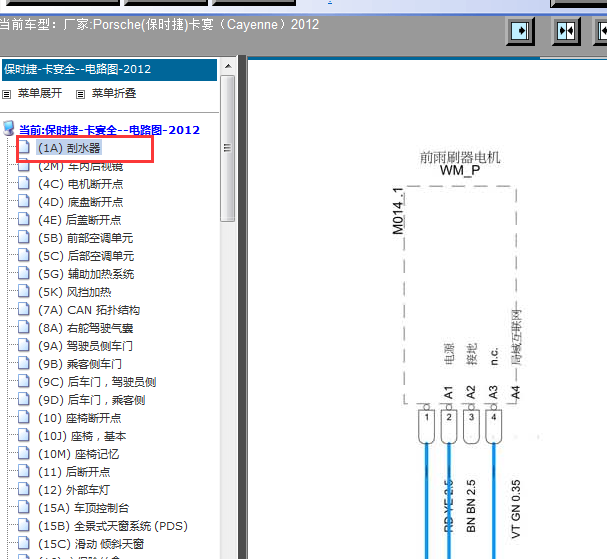Open (5G) 辅助加热系统 diagram
The height and width of the screenshot is (559, 607).
(x=86, y=274)
